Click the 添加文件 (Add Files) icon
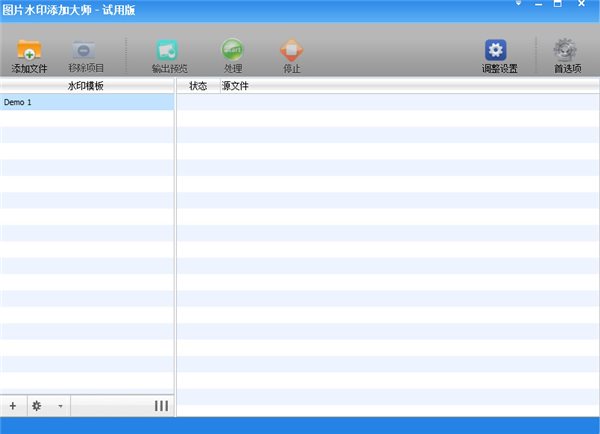 [29, 50]
